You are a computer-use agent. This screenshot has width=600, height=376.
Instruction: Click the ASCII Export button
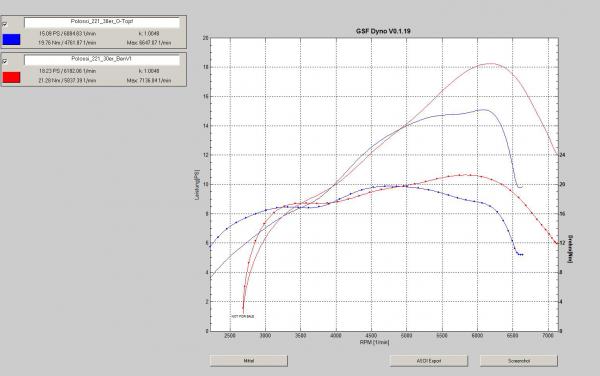tap(429, 361)
